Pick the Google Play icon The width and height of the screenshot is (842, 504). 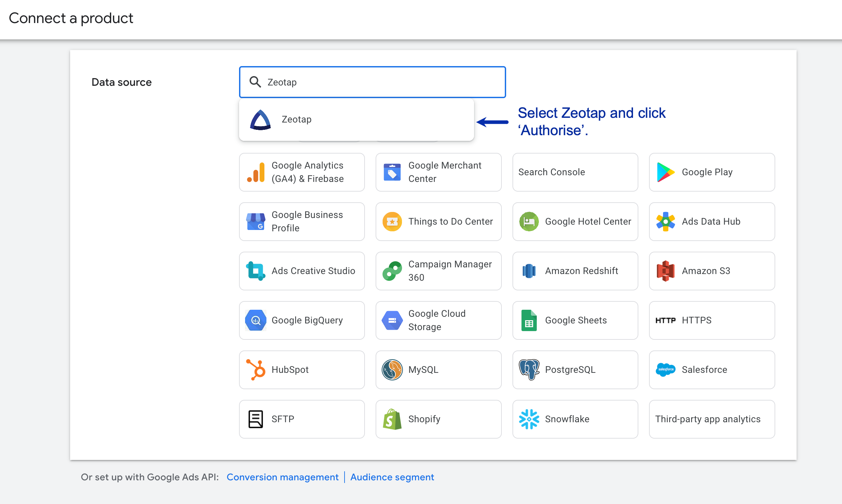(x=665, y=172)
